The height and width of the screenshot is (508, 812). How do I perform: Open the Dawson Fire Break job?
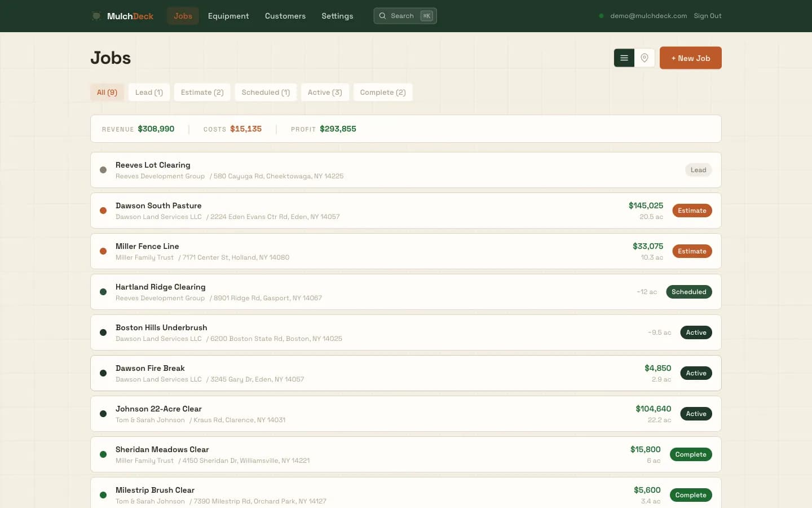pos(406,373)
